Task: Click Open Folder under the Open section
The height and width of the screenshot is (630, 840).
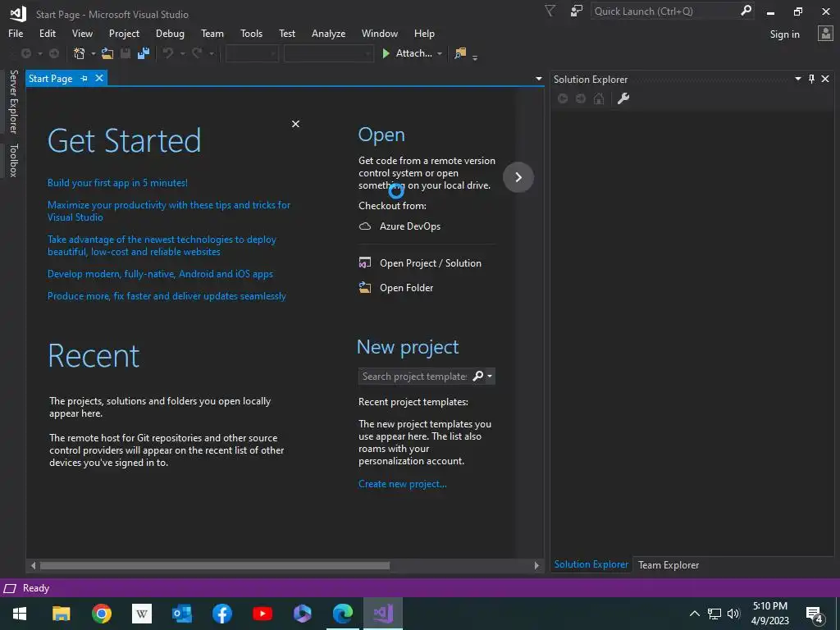Action: (x=406, y=288)
